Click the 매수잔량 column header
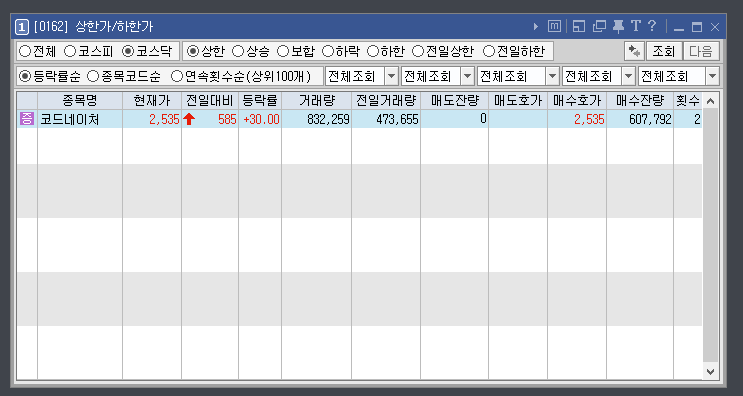Image resolution: width=743 pixels, height=396 pixels. pyautogui.click(x=640, y=100)
